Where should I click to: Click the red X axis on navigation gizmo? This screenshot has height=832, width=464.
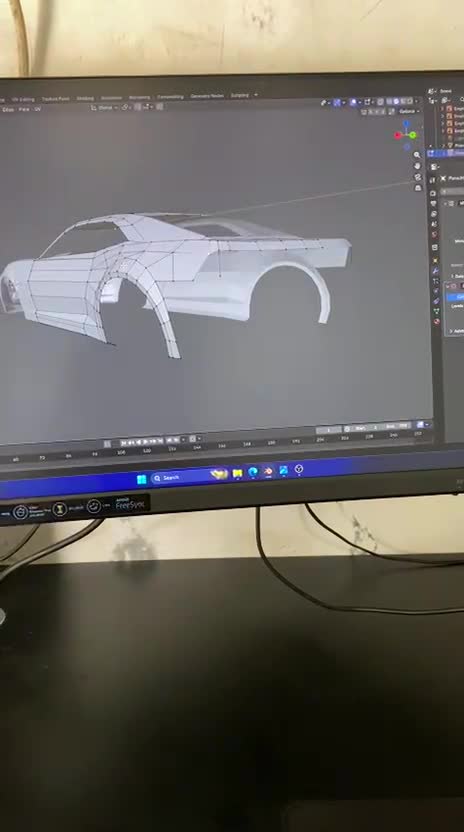(x=398, y=135)
